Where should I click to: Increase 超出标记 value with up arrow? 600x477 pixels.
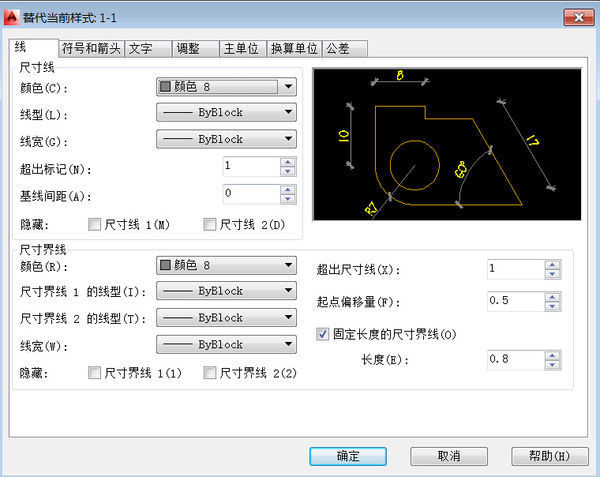(288, 161)
